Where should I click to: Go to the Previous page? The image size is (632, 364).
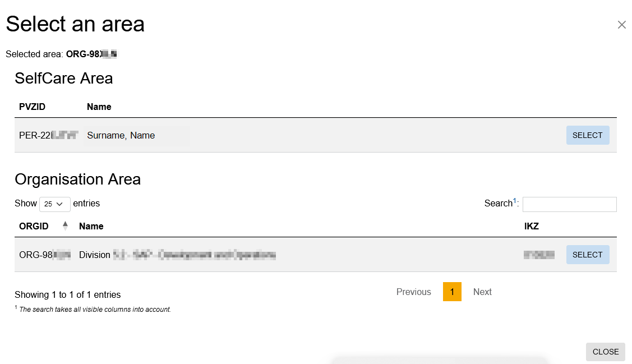[413, 292]
